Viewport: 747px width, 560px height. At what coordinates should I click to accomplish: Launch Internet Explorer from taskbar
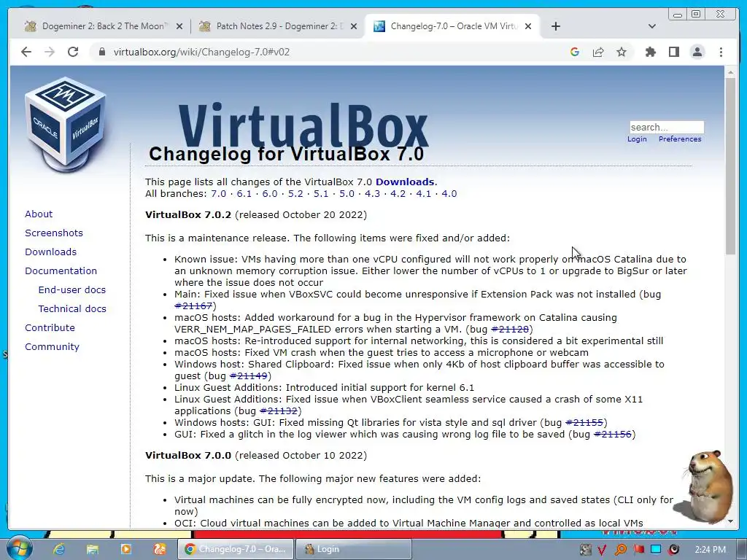(59, 549)
